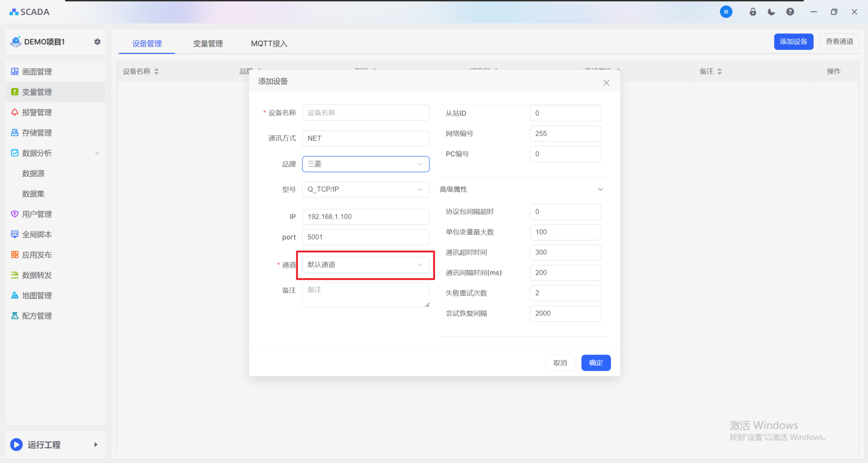Open 存储管理 in the sidebar
Image resolution: width=868 pixels, height=463 pixels.
pyautogui.click(x=55, y=132)
